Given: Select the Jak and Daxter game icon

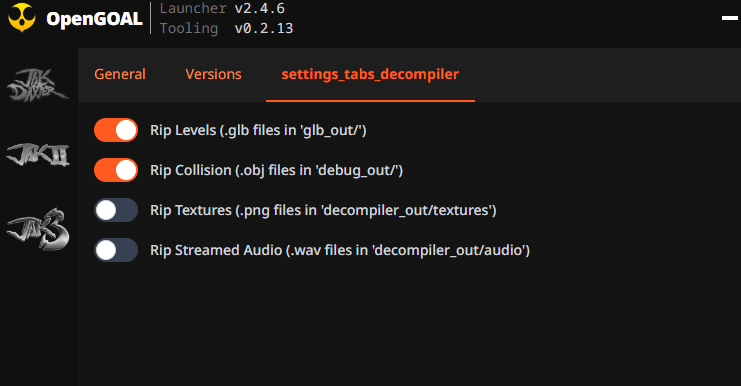Looking at the screenshot, I should [x=38, y=85].
